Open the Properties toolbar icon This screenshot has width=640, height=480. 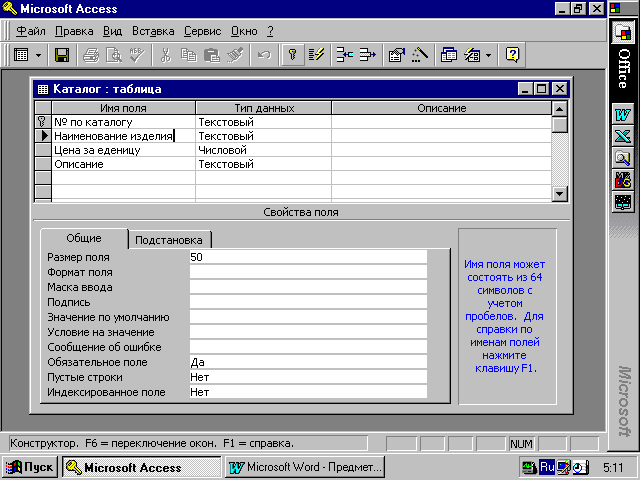pos(396,55)
